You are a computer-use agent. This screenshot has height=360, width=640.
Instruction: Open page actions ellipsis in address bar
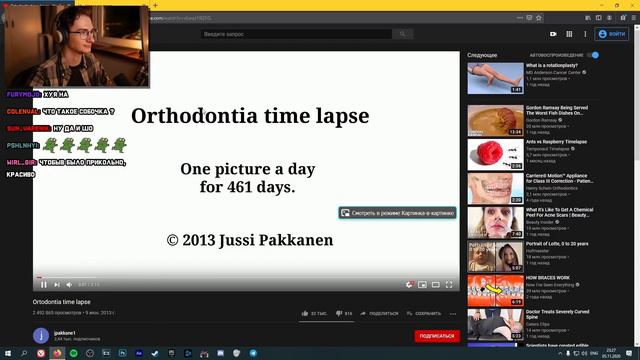click(x=520, y=18)
